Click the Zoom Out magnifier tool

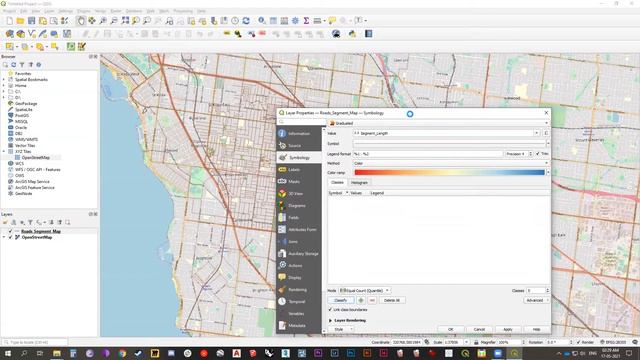[x=114, y=21]
